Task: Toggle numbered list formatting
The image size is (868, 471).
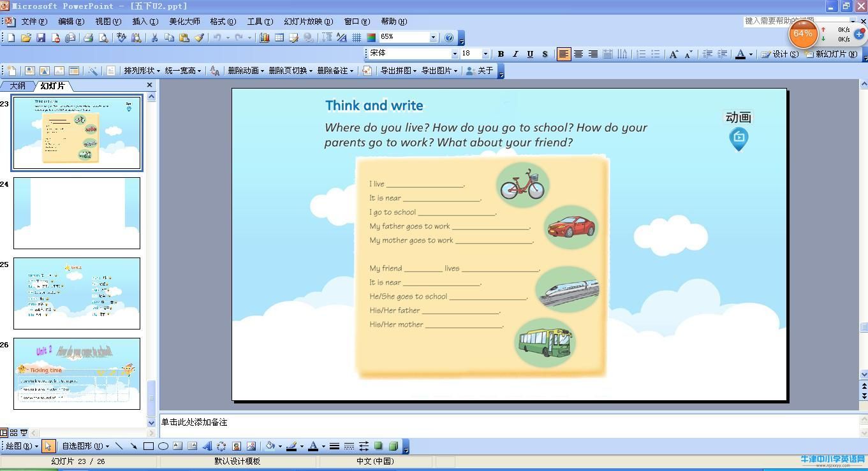Action: 642,54
